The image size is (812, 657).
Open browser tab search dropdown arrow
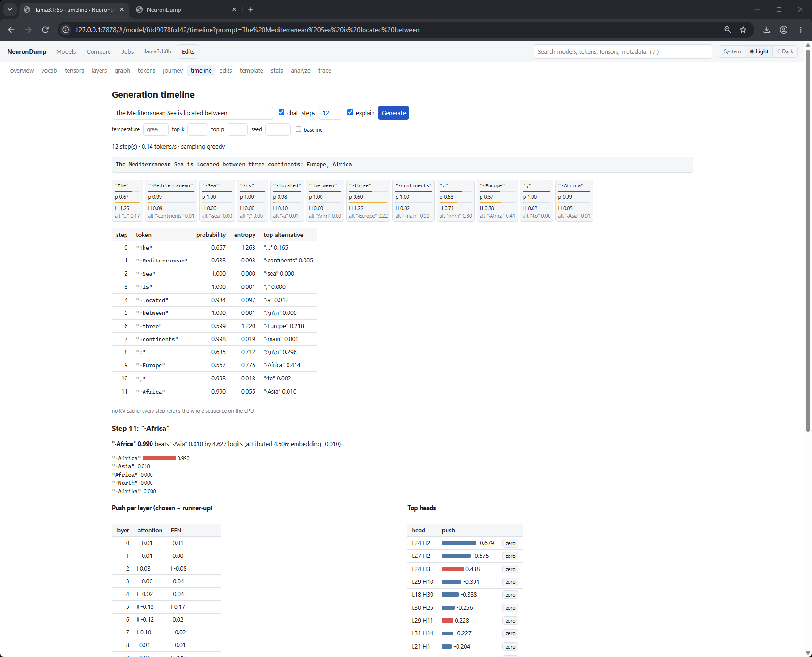9,9
